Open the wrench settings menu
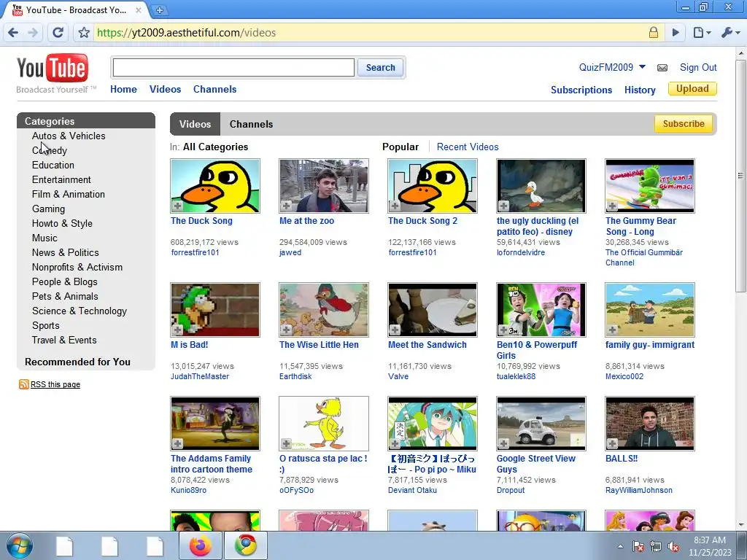 pos(730,32)
